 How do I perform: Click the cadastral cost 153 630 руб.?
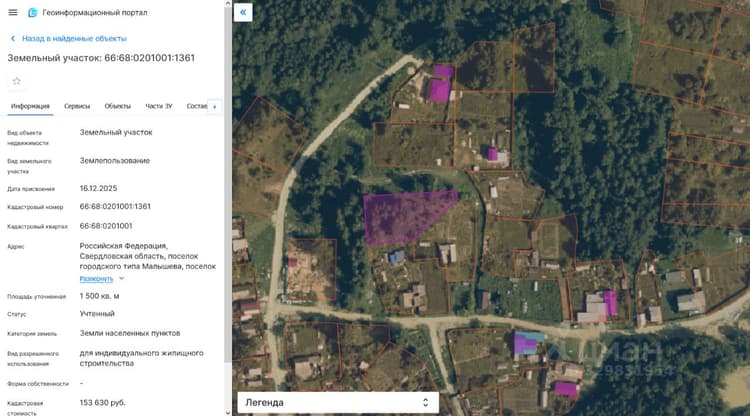coord(102,403)
